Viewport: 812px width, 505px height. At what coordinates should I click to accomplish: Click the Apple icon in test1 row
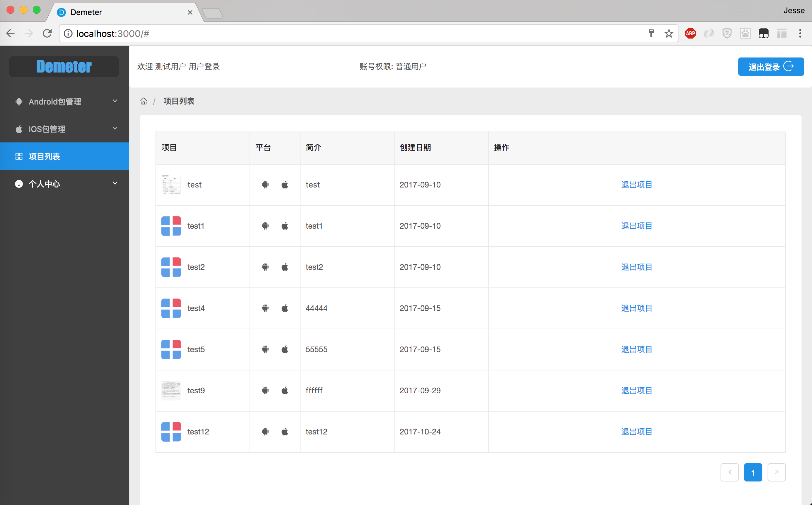(285, 226)
